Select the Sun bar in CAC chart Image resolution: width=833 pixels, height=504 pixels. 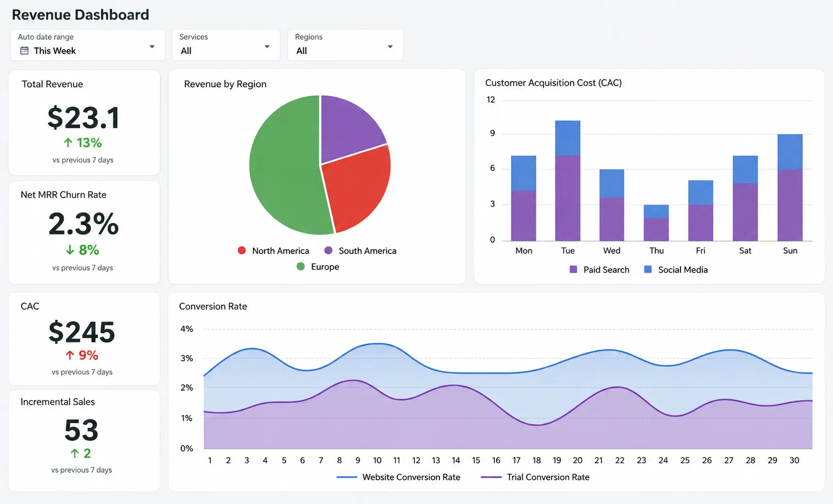click(x=790, y=187)
